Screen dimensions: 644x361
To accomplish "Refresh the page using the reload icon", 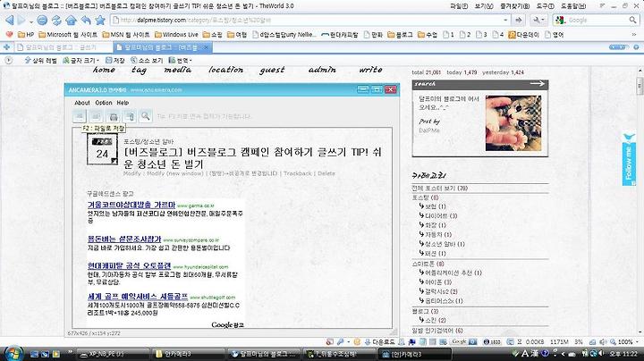I will click(56, 20).
